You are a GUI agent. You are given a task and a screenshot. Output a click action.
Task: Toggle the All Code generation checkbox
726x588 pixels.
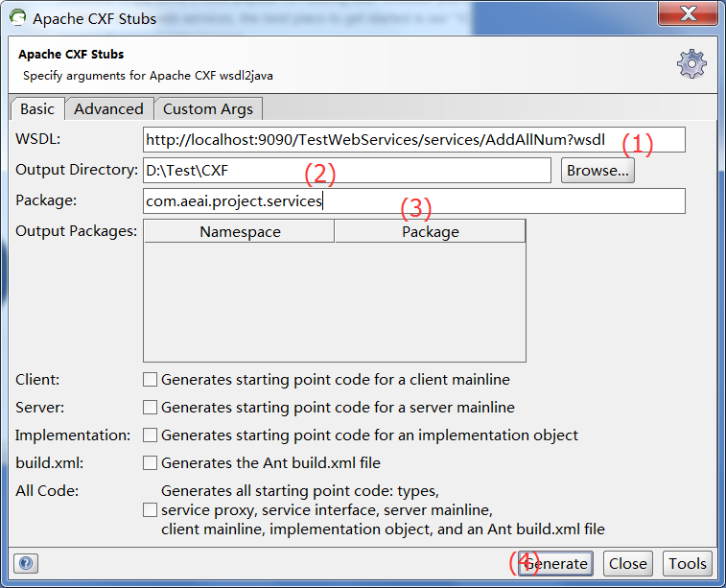coord(150,510)
